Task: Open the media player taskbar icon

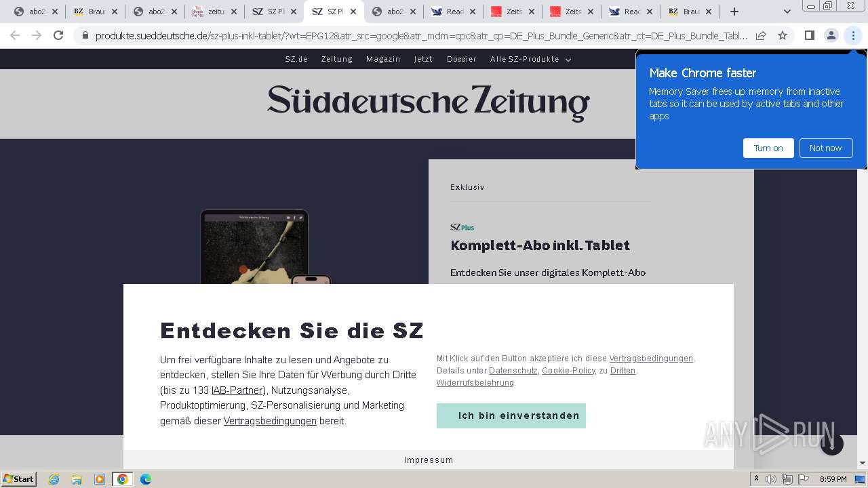Action: (x=100, y=479)
